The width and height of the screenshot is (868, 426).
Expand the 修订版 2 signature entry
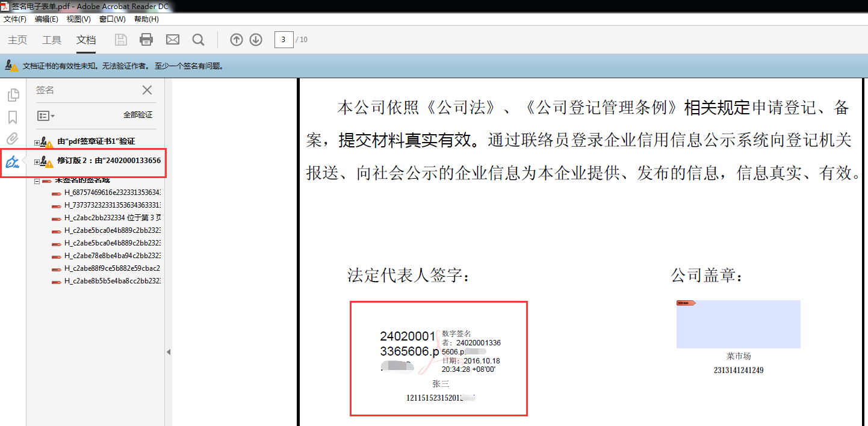tap(37, 162)
